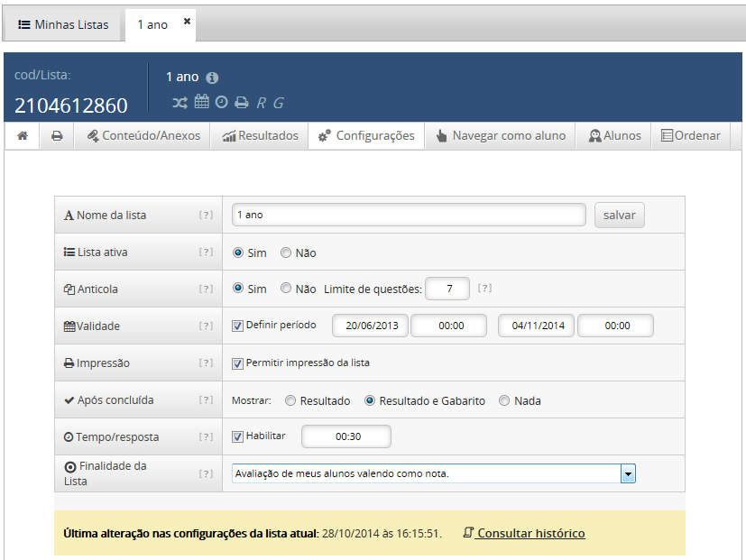Click the printer icon in blue header

point(241,103)
